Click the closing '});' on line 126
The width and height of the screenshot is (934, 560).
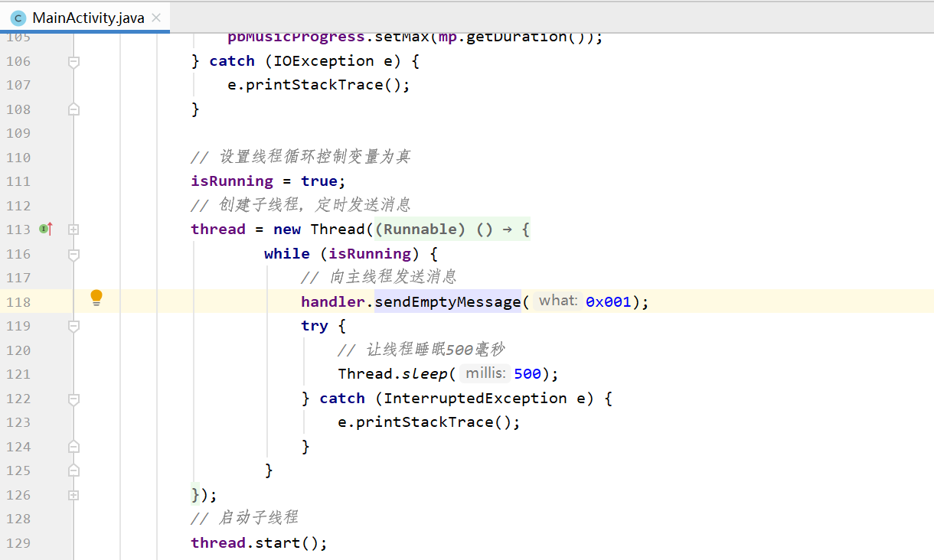click(204, 495)
